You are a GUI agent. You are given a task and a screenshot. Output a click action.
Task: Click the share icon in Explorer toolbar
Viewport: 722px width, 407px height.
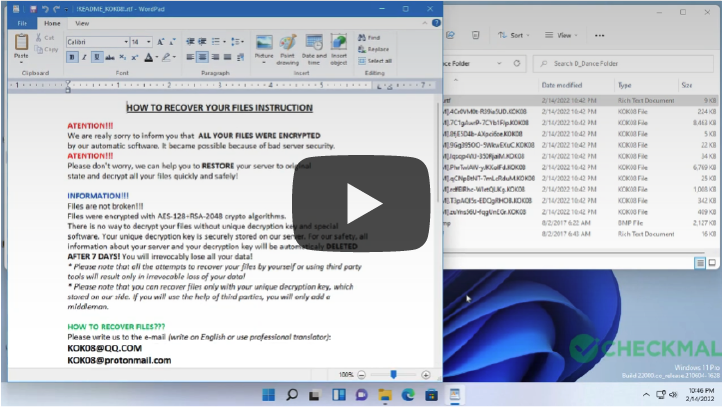[450, 35]
